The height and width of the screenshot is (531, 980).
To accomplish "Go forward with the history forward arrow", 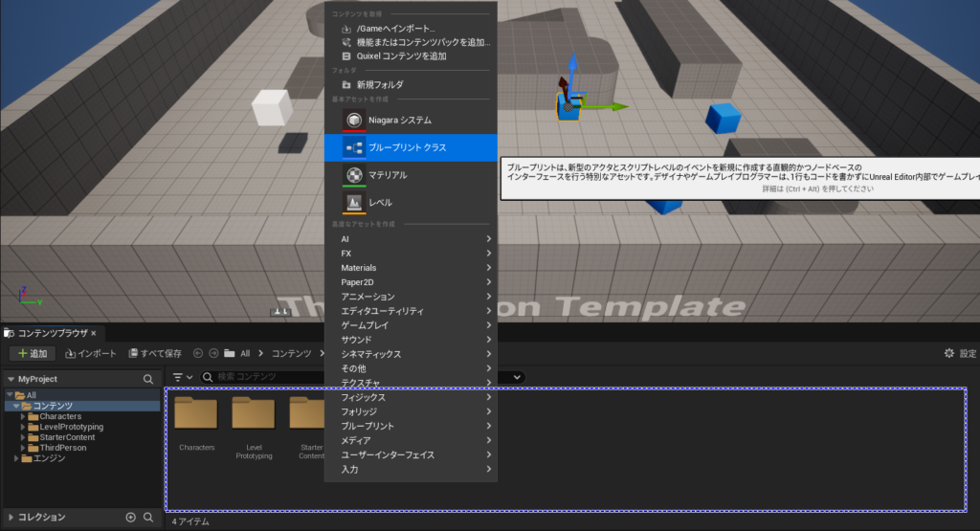I will tap(213, 354).
